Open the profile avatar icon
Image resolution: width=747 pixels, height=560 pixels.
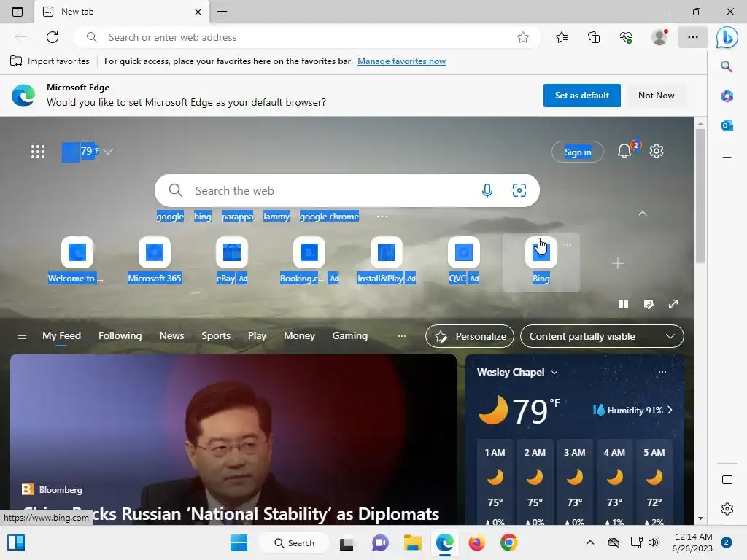[x=659, y=37]
